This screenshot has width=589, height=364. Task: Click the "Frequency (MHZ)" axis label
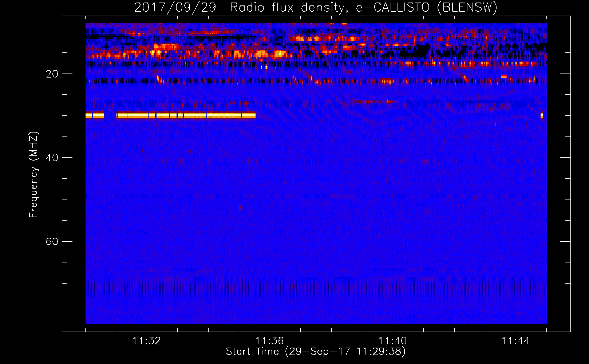[x=33, y=174]
